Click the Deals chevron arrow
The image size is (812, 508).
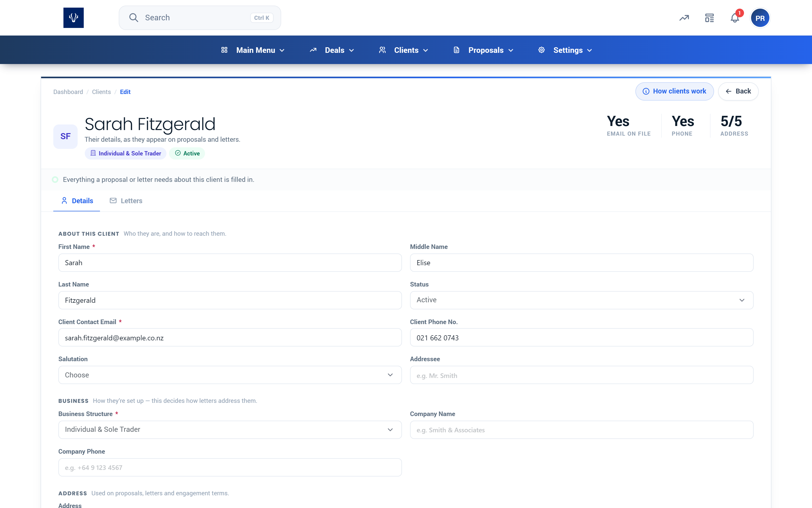[351, 50]
